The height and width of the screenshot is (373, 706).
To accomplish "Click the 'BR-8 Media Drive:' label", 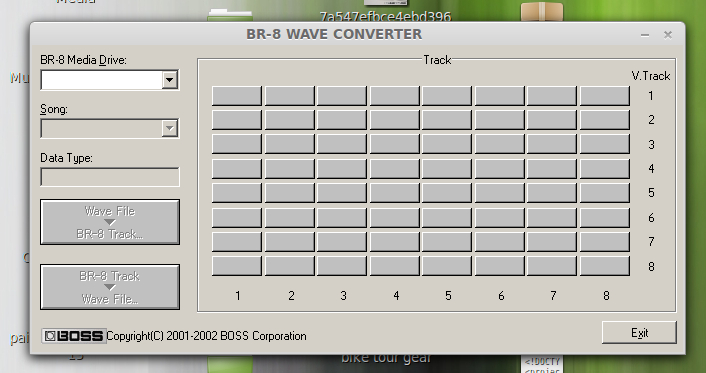I will click(x=83, y=60).
